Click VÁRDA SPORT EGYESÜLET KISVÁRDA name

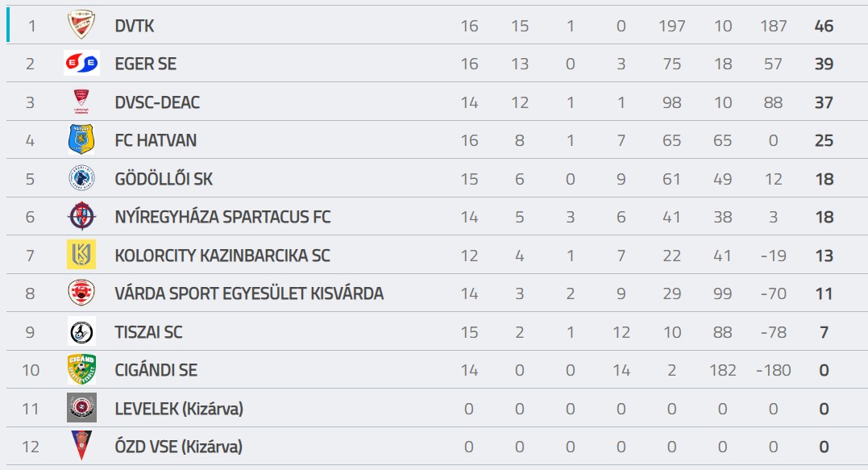point(249,293)
